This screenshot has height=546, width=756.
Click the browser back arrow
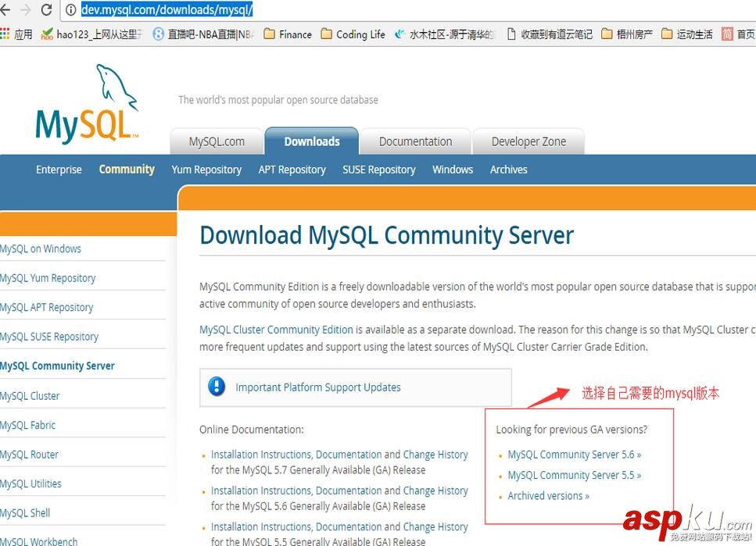click(x=5, y=9)
